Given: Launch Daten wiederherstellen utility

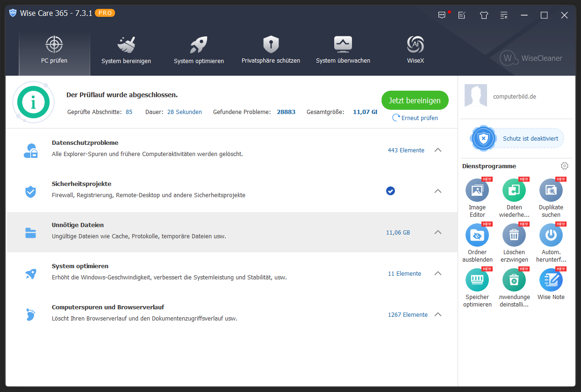Looking at the screenshot, I should point(514,190).
